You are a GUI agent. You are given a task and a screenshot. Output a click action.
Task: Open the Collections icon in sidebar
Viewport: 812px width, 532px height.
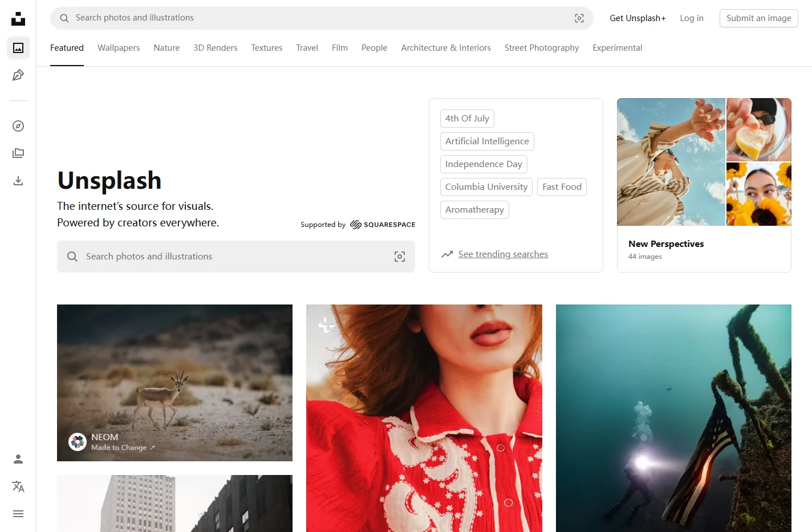[18, 153]
